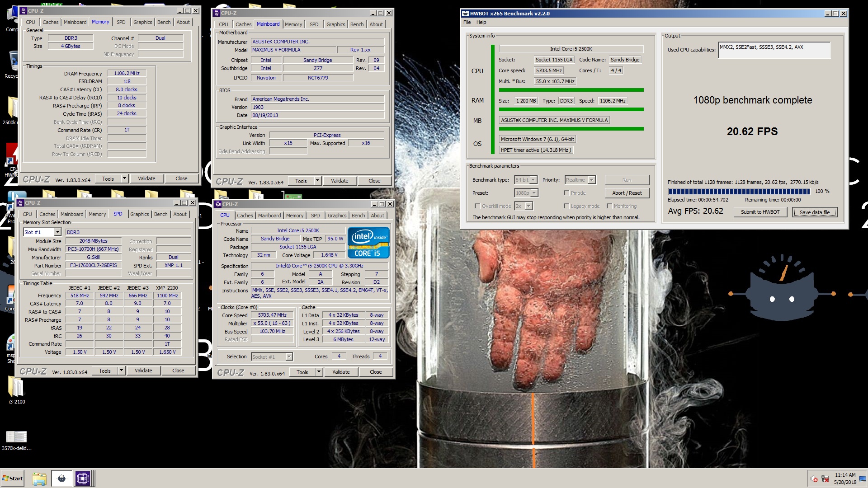Click the taskbar clock showing 11:14 AM

(845, 475)
